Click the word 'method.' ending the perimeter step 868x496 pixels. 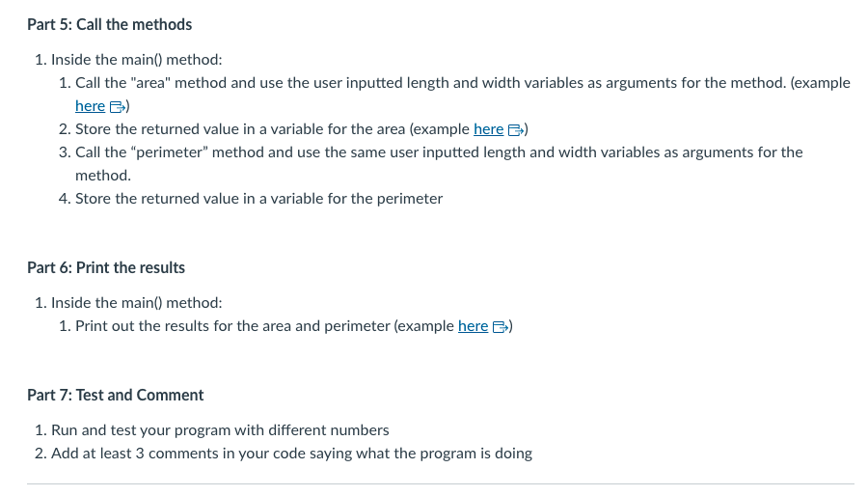[x=103, y=176]
